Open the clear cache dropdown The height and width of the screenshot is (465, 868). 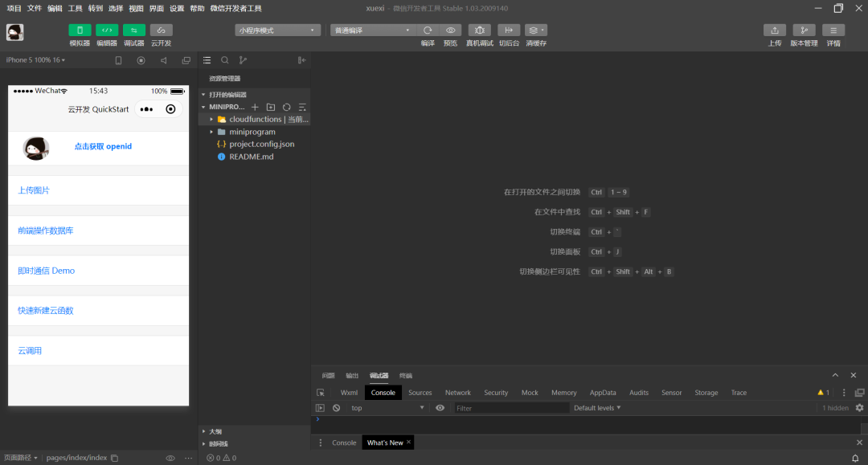click(x=536, y=31)
